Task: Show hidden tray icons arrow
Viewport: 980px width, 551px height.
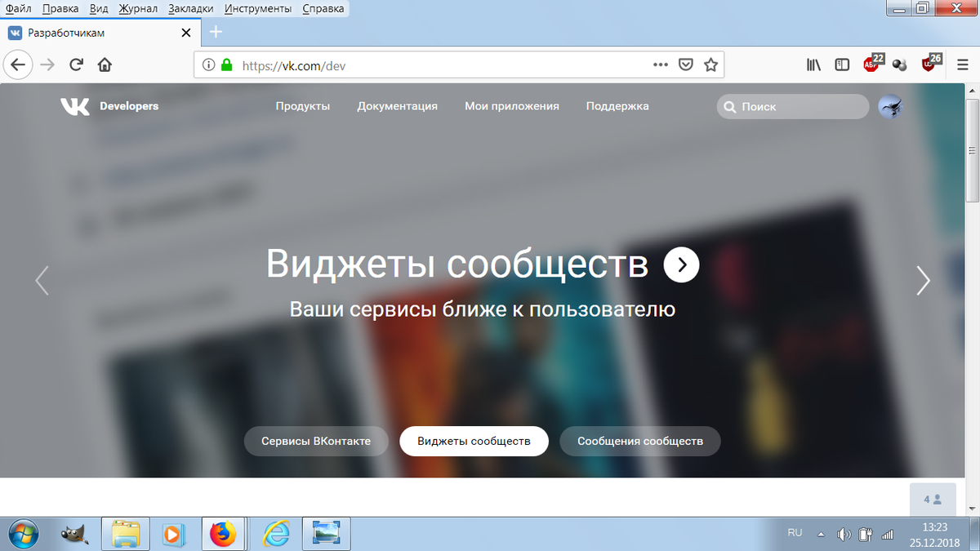Action: [821, 534]
